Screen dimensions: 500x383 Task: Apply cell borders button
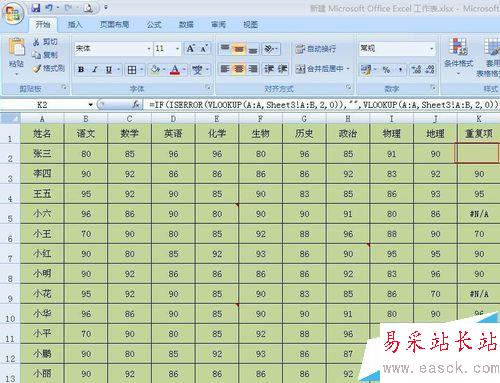132,69
